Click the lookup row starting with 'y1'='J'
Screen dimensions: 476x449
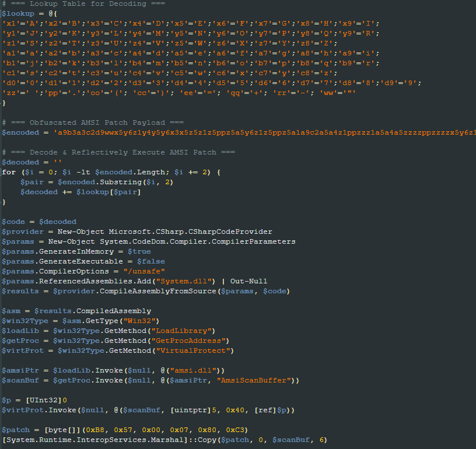coord(191,33)
